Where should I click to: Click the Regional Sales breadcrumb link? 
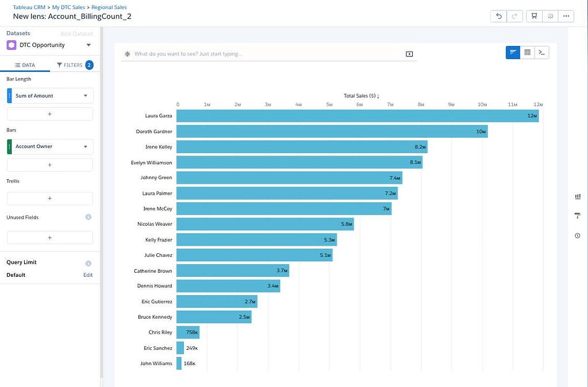coord(109,7)
